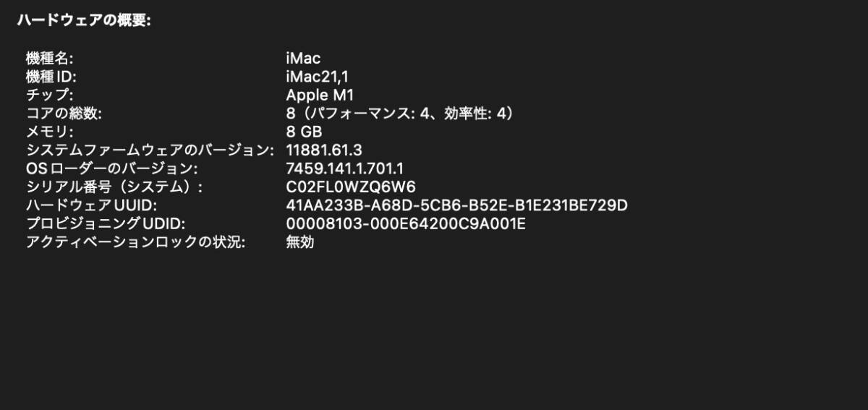Select the OS ローダーのバージョン label
Image resolution: width=868 pixels, height=410 pixels.
pos(111,169)
